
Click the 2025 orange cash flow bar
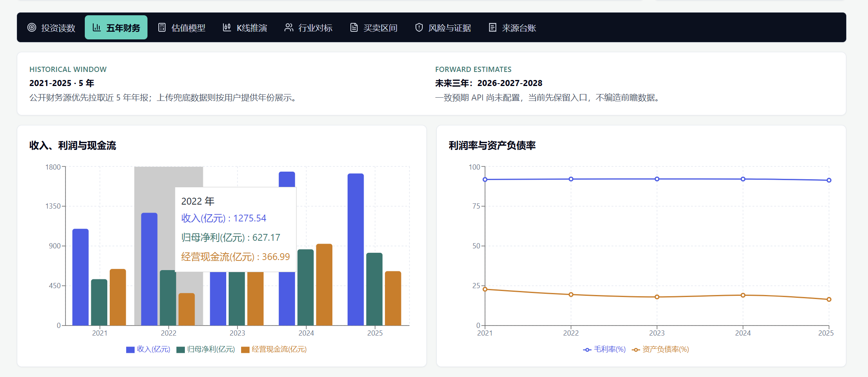393,298
